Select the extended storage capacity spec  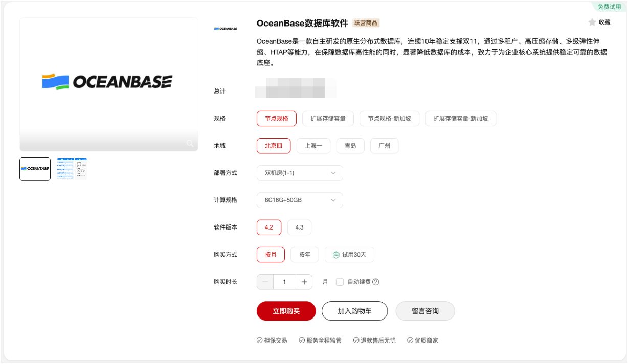pyautogui.click(x=328, y=119)
